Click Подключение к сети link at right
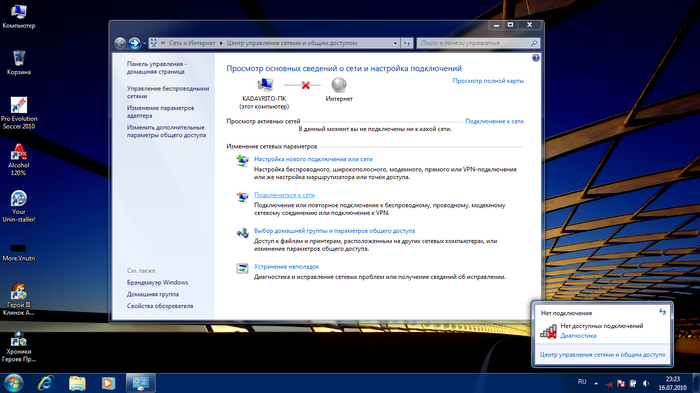Screen dimensions: 700x393 pyautogui.click(x=494, y=121)
